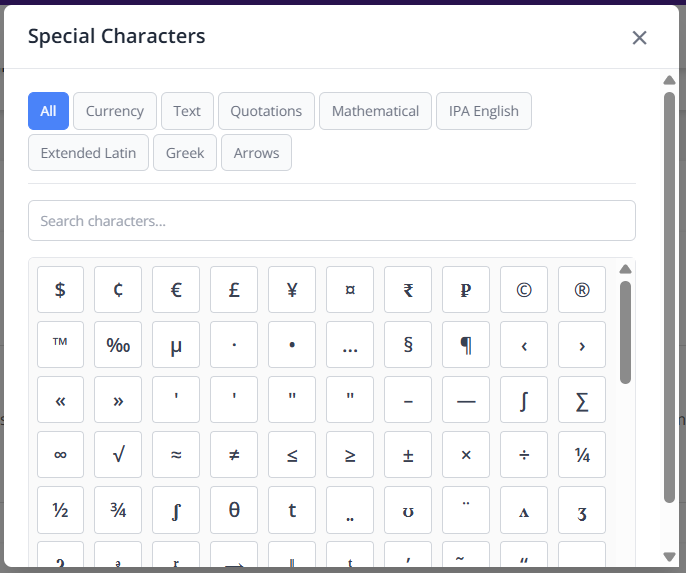This screenshot has width=686, height=573.
Task: Pick the registered trademark symbol
Action: (x=582, y=290)
